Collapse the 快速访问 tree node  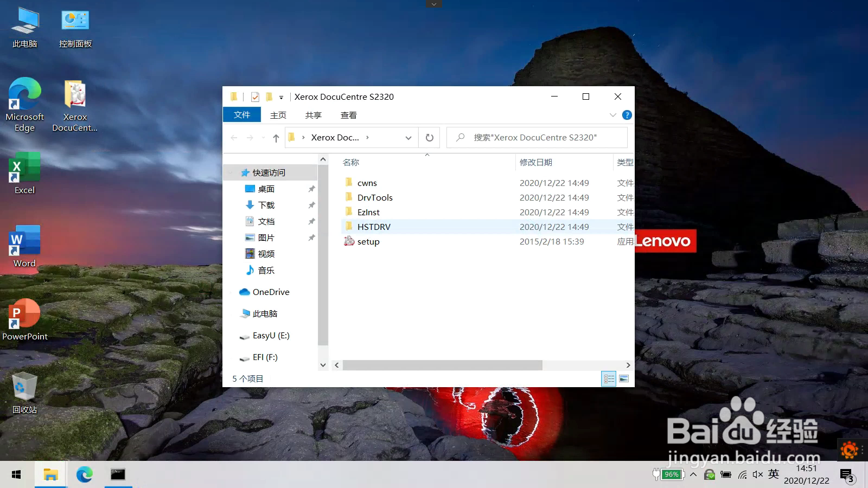[x=231, y=172]
